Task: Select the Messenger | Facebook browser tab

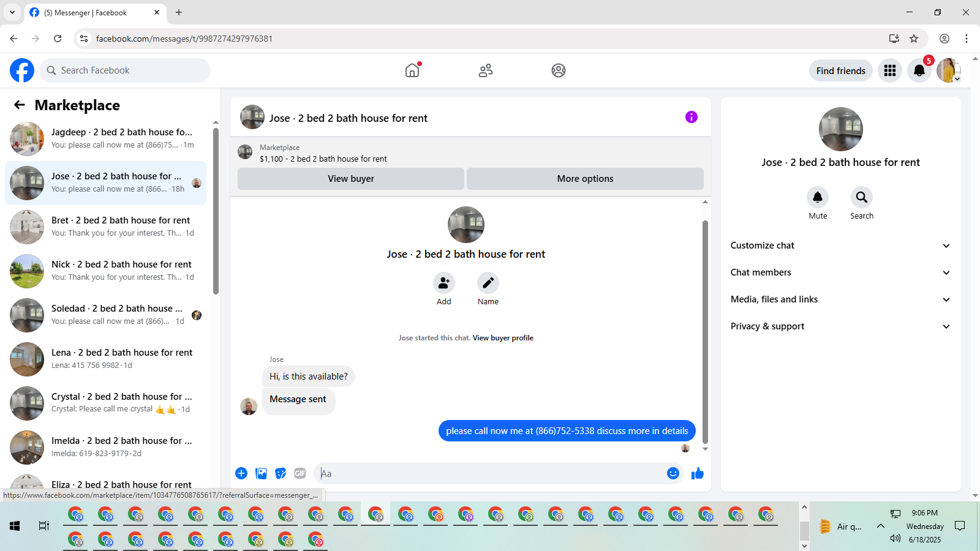Action: tap(95, 13)
